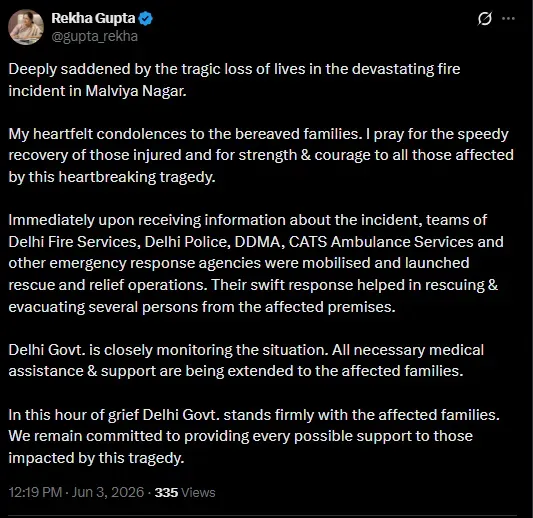Screen dimensions: 533x518
Task: Click the blue verified badge
Action: (146, 18)
